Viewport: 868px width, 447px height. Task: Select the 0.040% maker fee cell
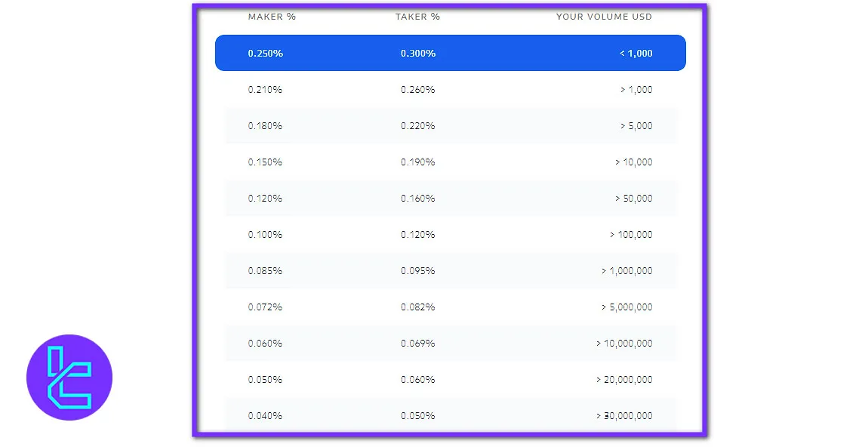(x=265, y=416)
